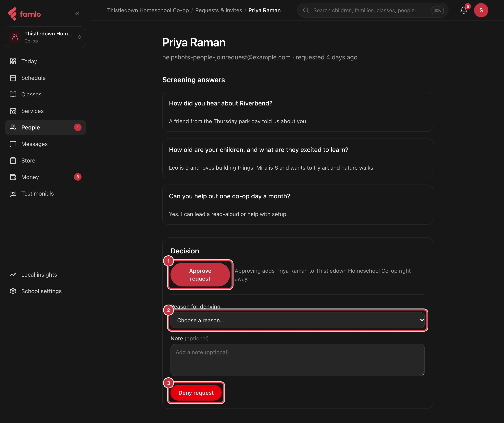The width and height of the screenshot is (504, 423).
Task: Click the Today dashboard icon
Action: [13, 61]
